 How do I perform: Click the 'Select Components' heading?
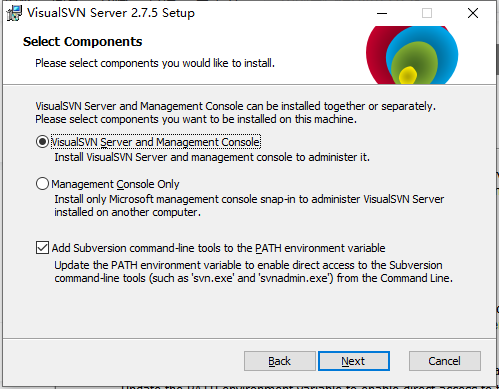pyautogui.click(x=82, y=42)
